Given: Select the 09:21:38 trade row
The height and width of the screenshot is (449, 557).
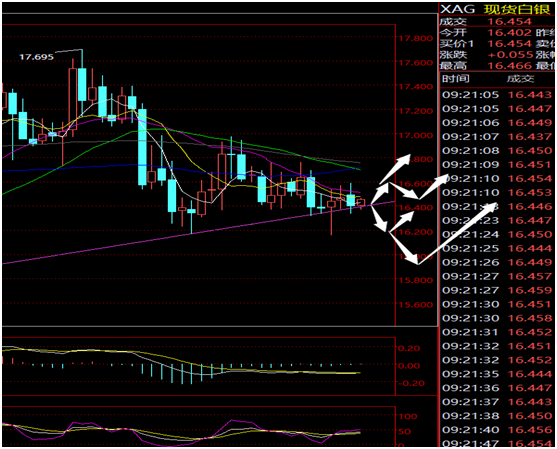Looking at the screenshot, I should (x=497, y=416).
